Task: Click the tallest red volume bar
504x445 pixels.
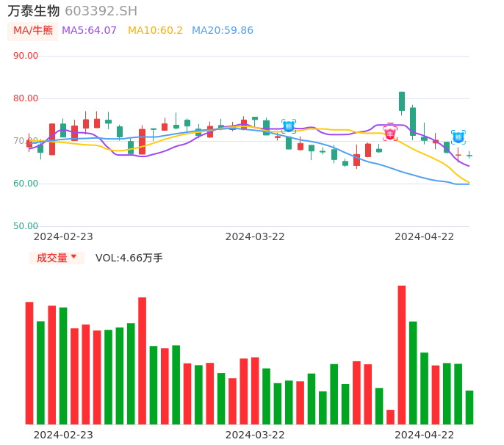Action: [x=402, y=355]
